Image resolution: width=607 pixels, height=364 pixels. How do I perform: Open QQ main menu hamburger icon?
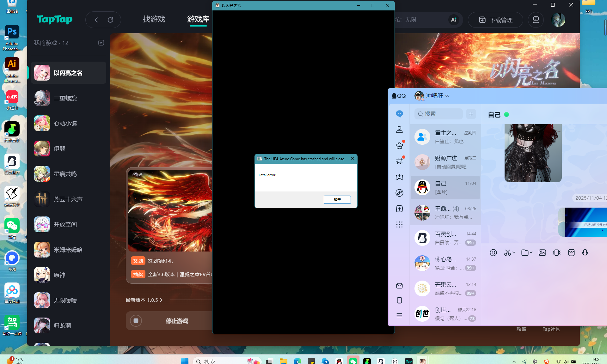point(400,315)
